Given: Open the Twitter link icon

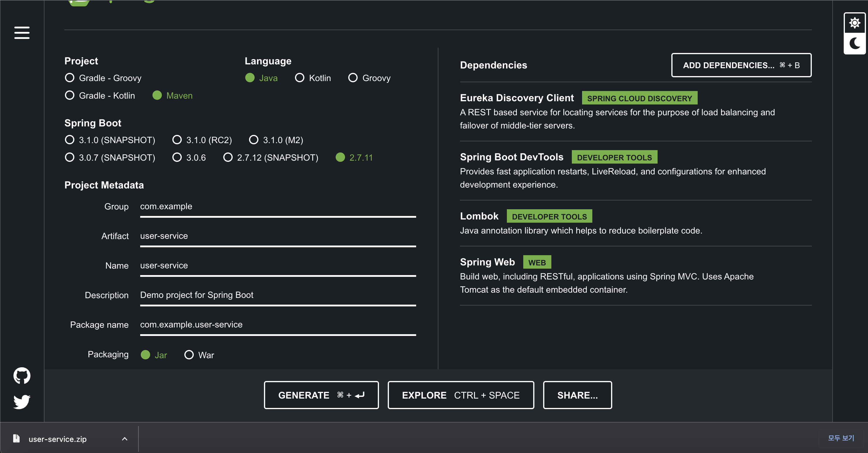Looking at the screenshot, I should click(22, 401).
